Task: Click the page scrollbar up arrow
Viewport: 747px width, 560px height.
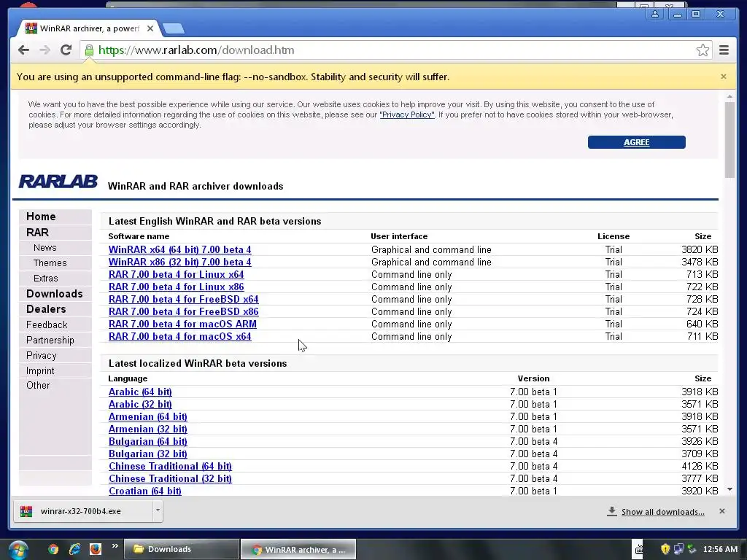Action: tap(729, 97)
